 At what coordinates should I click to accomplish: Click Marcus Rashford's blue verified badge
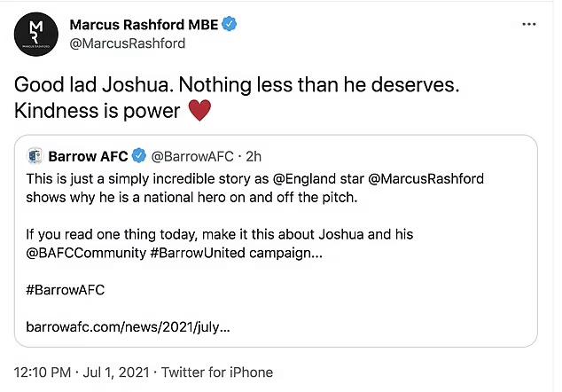[x=230, y=23]
